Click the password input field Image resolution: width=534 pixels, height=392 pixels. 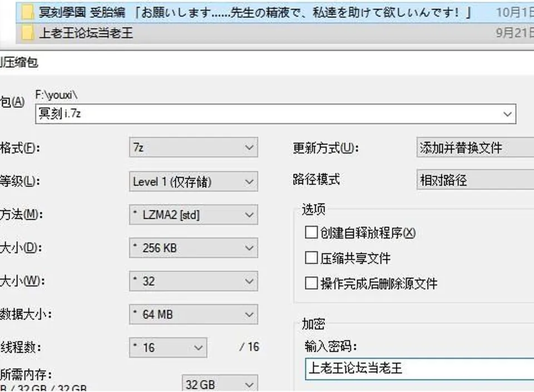click(419, 369)
